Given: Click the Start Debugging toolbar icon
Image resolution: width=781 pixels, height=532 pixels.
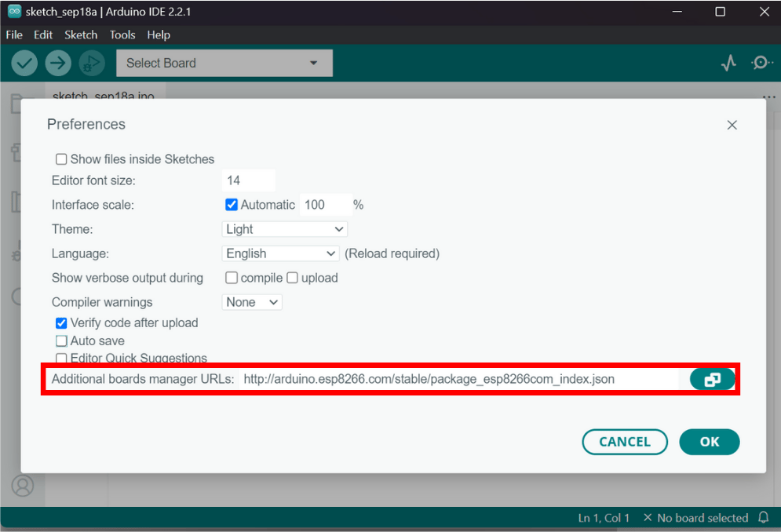Looking at the screenshot, I should coord(92,64).
